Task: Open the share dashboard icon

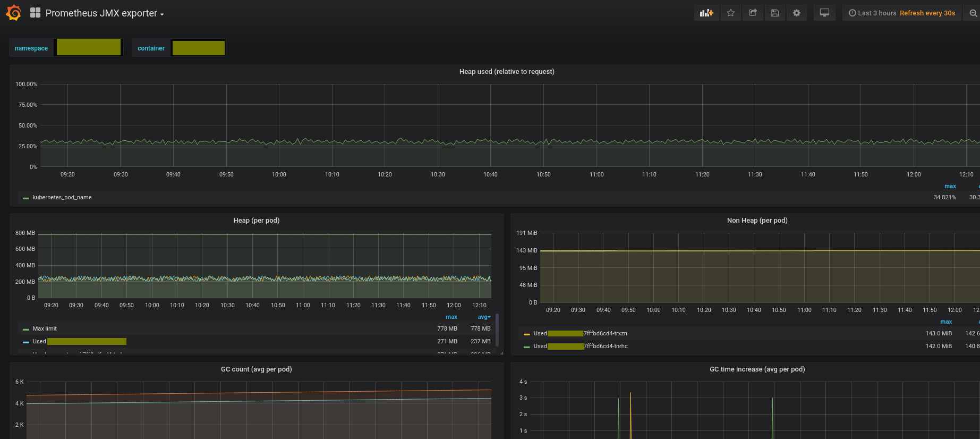Action: pos(753,13)
